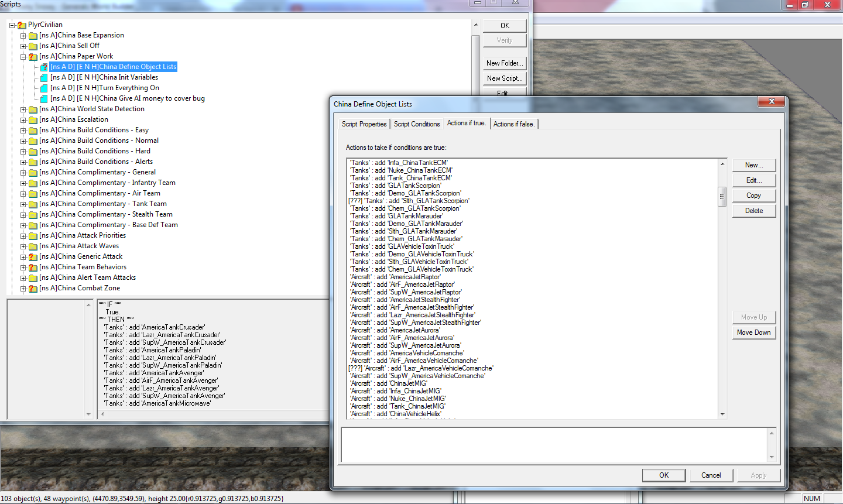
Task: Switch to the Script Properties tab
Action: [364, 124]
